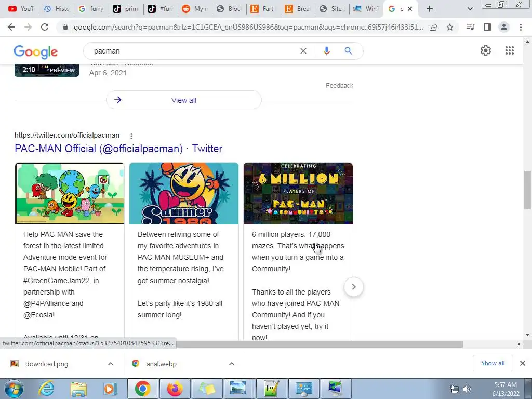Open Google search settings gear
Viewport: 532px width, 399px height.
[x=486, y=50]
